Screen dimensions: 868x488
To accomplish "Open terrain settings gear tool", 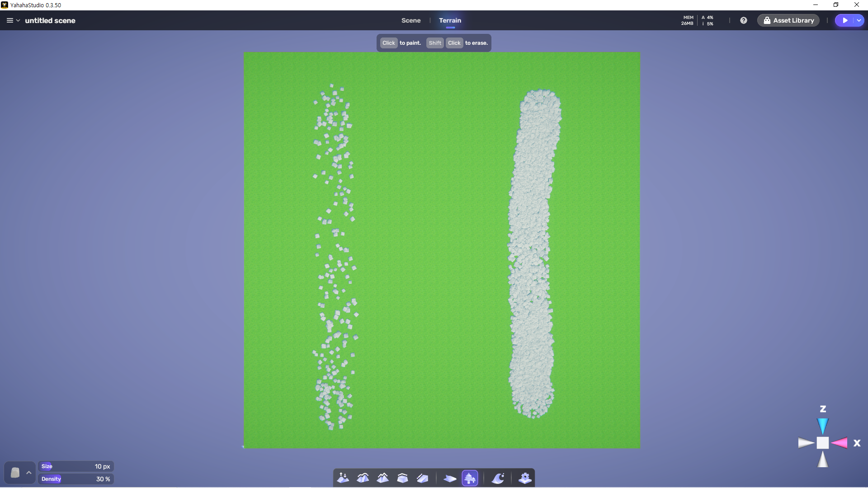I will click(x=525, y=478).
